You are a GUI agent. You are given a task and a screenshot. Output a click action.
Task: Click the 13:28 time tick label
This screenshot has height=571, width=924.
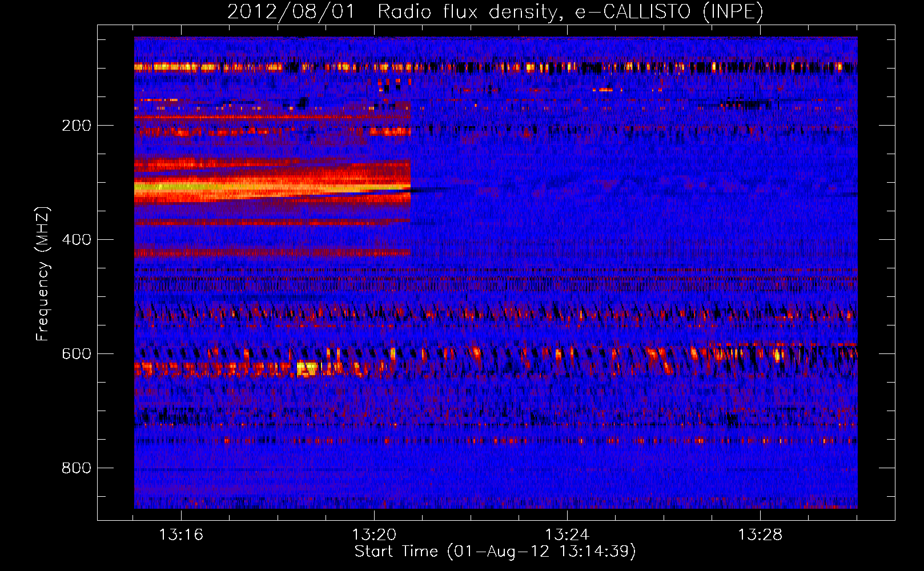[x=760, y=535]
